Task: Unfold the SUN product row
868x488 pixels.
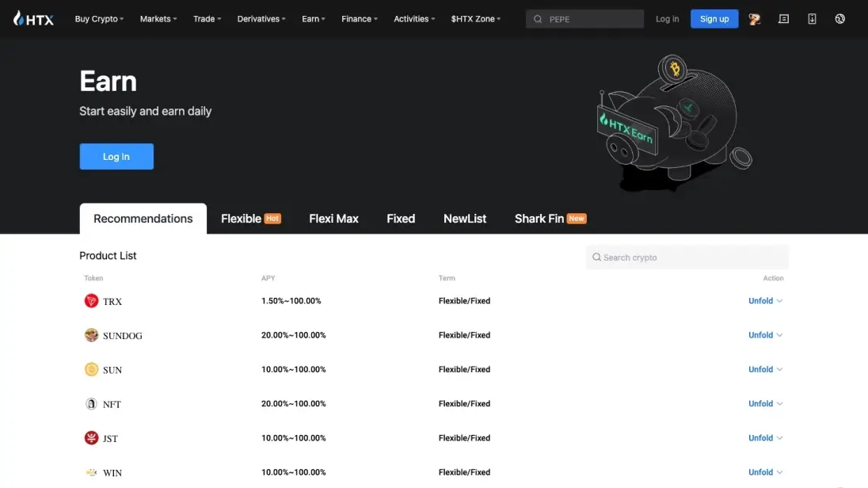Action: coord(766,369)
